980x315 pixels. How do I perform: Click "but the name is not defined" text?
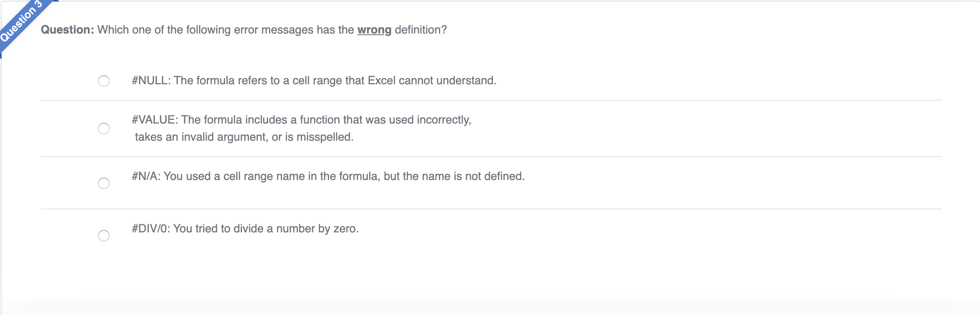click(454, 176)
